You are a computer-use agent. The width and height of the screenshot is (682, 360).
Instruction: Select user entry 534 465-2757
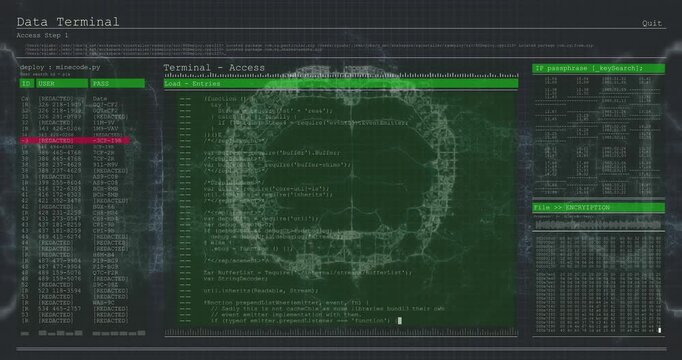[x=60, y=309]
